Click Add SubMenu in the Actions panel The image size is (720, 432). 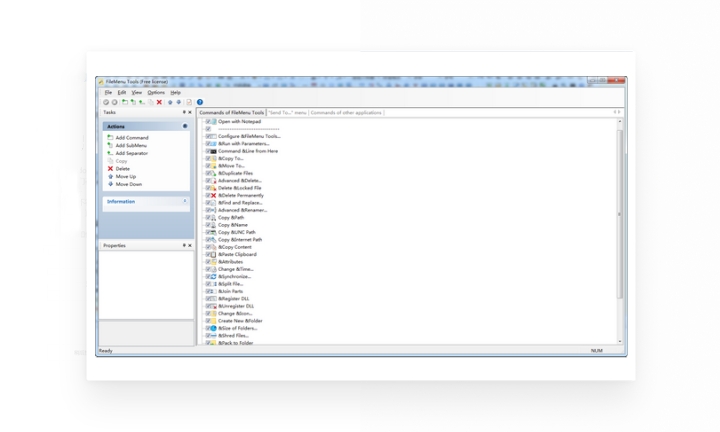(131, 146)
